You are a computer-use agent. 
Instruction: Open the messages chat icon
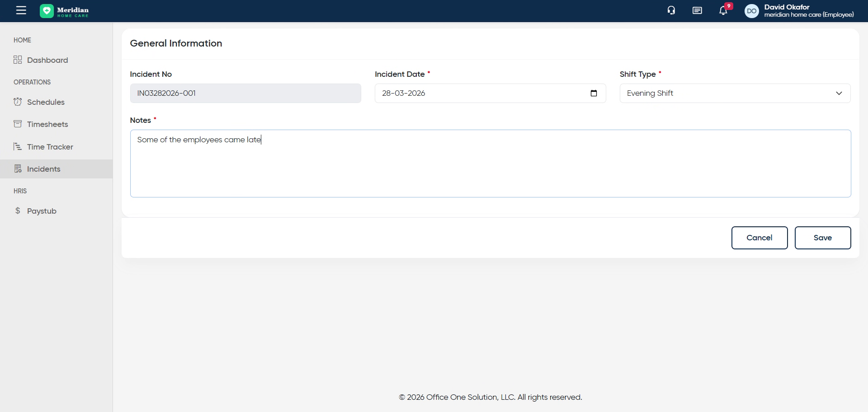pyautogui.click(x=697, y=10)
